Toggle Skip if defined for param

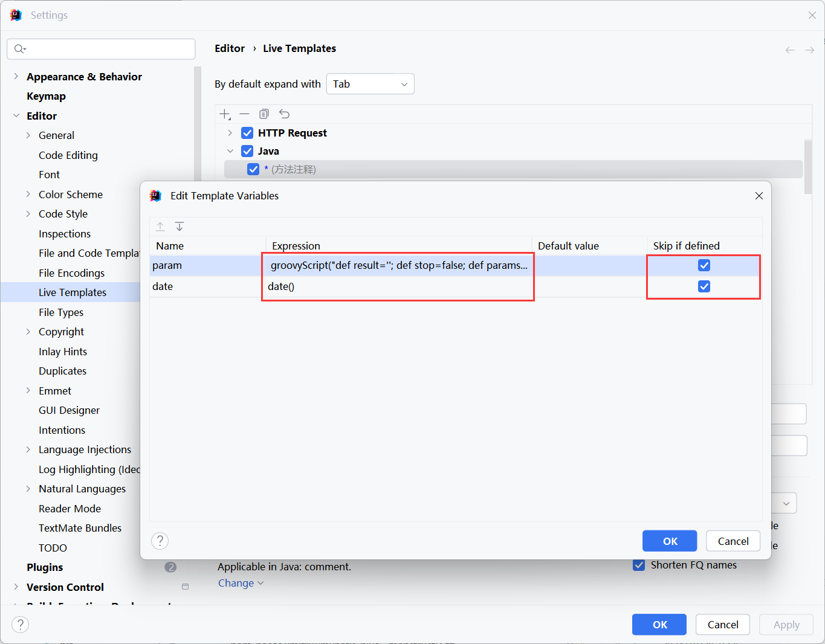(x=704, y=265)
